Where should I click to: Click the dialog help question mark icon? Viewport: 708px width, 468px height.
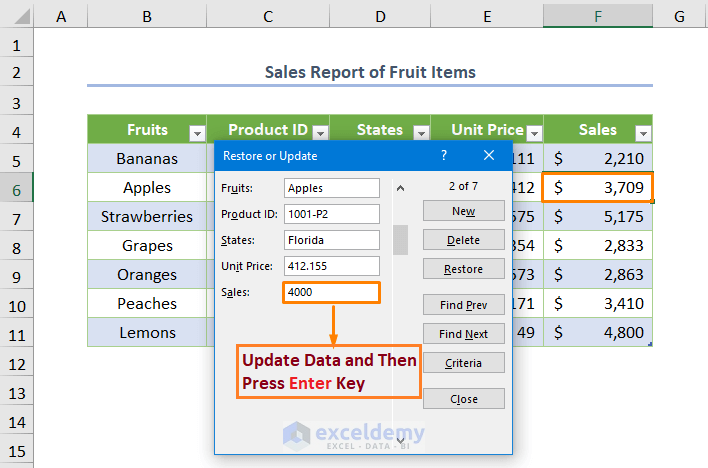[444, 156]
